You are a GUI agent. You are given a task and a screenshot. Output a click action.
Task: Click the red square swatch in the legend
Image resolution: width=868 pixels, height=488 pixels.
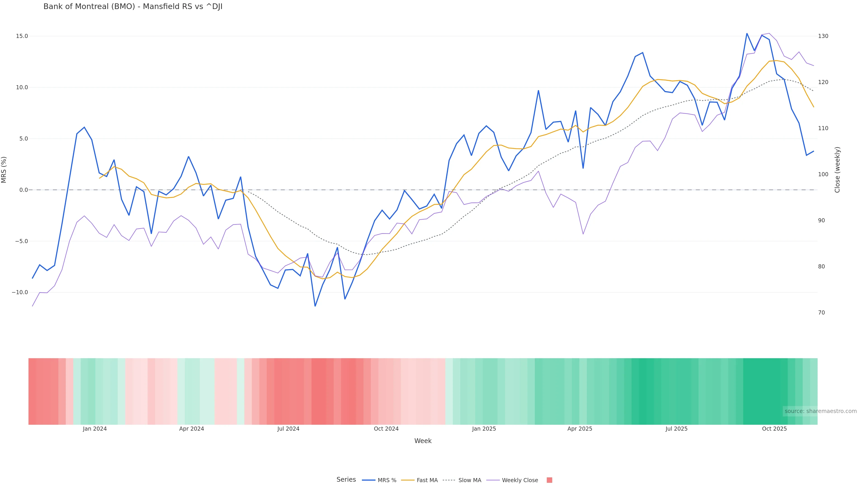[549, 480]
